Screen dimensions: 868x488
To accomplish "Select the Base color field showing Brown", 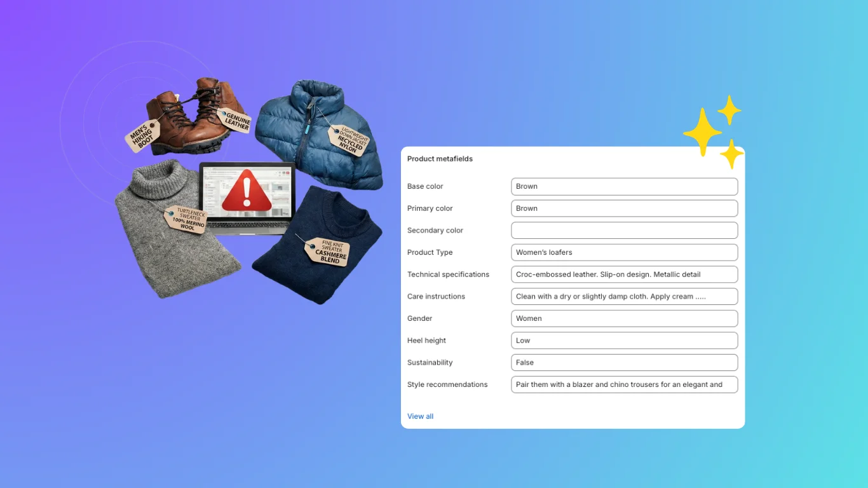I will click(624, 186).
